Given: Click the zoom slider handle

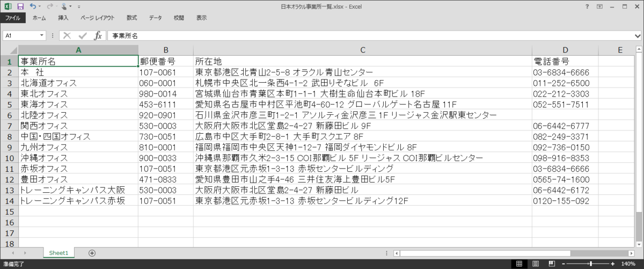Looking at the screenshot, I should (591, 264).
